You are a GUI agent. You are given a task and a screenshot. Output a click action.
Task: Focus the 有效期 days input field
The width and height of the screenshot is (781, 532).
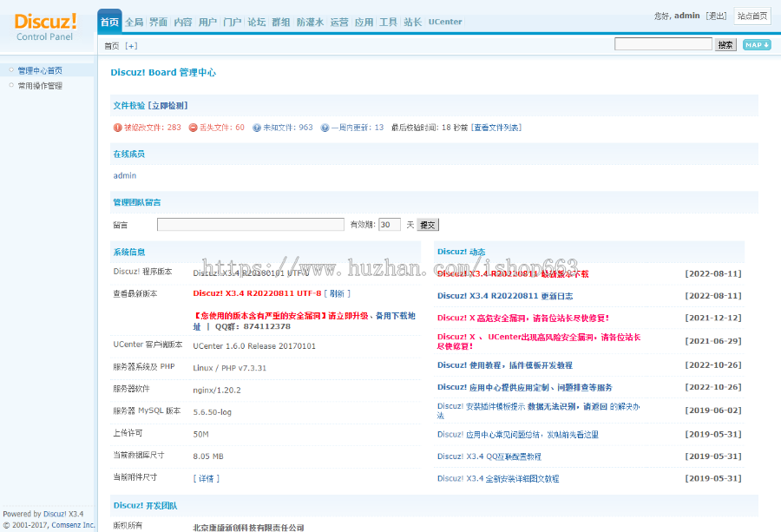tap(390, 225)
